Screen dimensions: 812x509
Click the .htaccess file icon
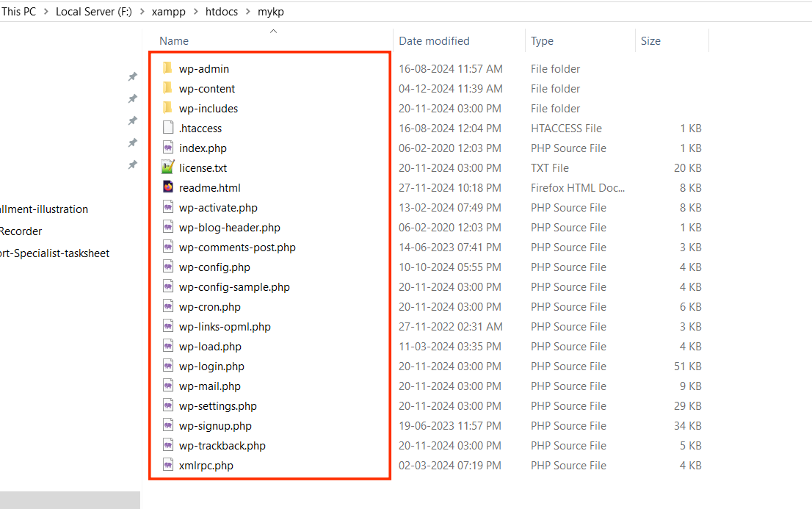click(x=168, y=128)
